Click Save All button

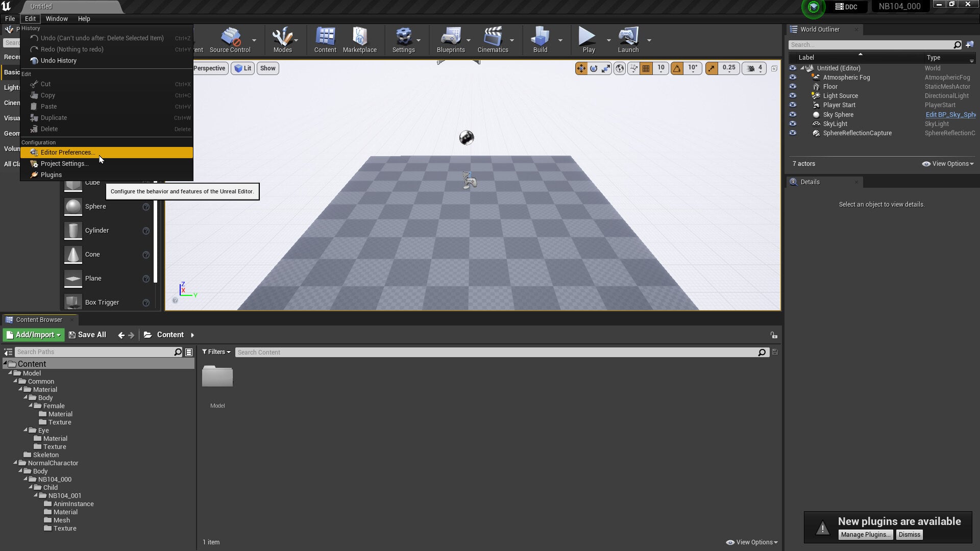pos(87,335)
